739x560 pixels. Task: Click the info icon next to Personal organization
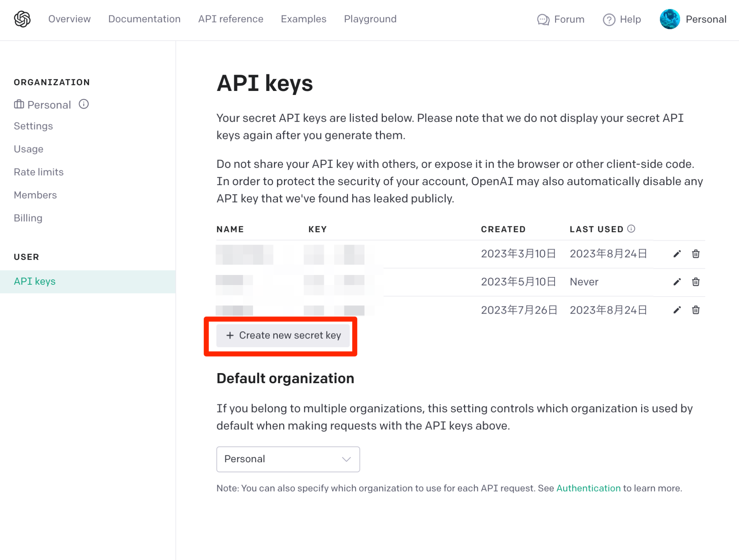click(83, 105)
